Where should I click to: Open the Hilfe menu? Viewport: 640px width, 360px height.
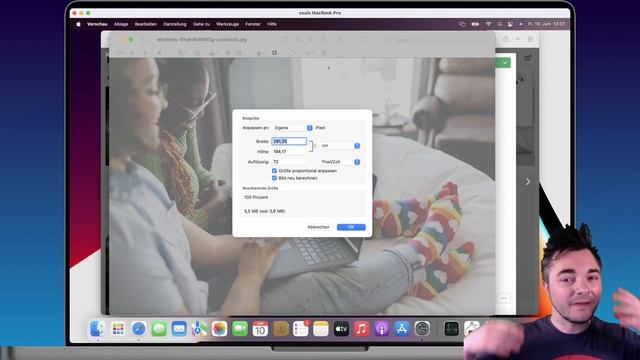tap(272, 24)
